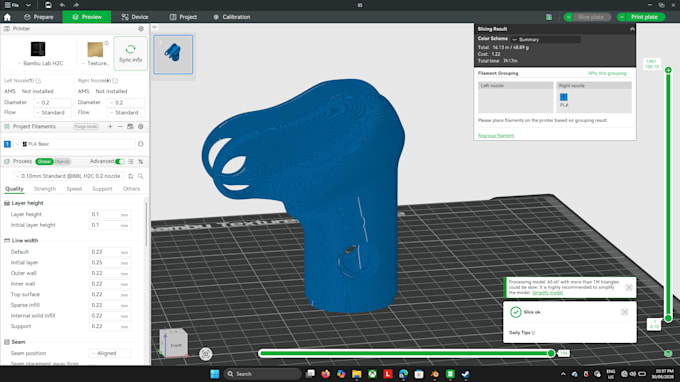Screen dimensions: 680x382
Task: Open the Windows Start menu
Action: pyautogui.click(x=215, y=374)
